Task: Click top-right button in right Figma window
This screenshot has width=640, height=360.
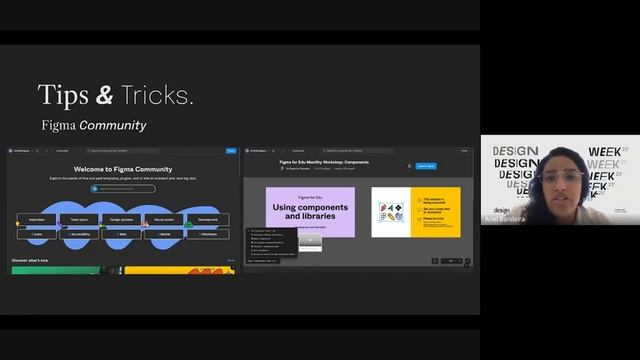Action: tap(464, 151)
